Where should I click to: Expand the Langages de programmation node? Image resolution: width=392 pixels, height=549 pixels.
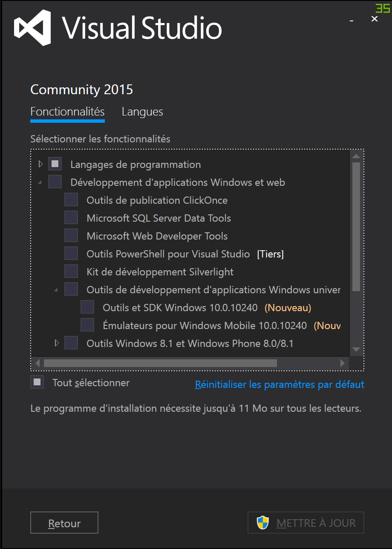[x=41, y=164]
